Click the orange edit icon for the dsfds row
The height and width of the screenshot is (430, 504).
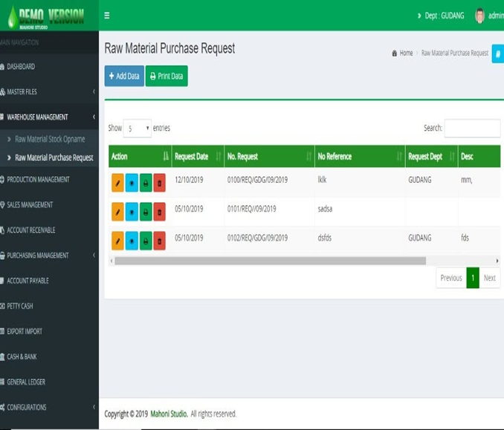(x=117, y=241)
